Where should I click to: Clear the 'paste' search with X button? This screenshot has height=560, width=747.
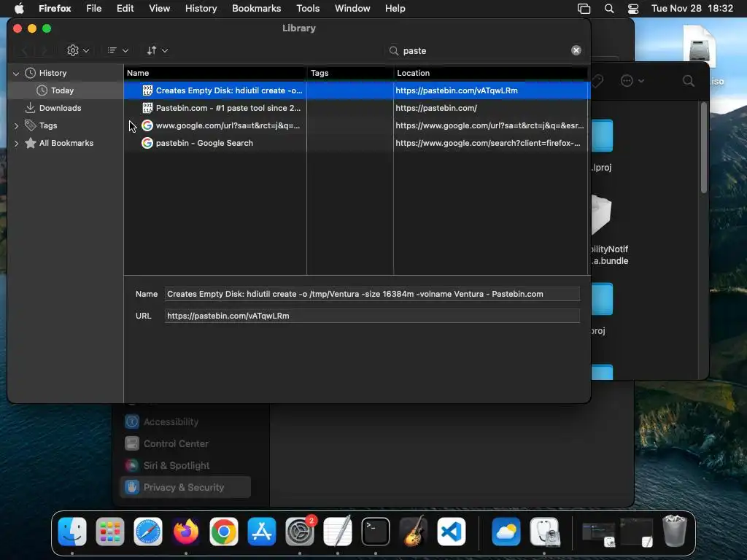pyautogui.click(x=576, y=50)
